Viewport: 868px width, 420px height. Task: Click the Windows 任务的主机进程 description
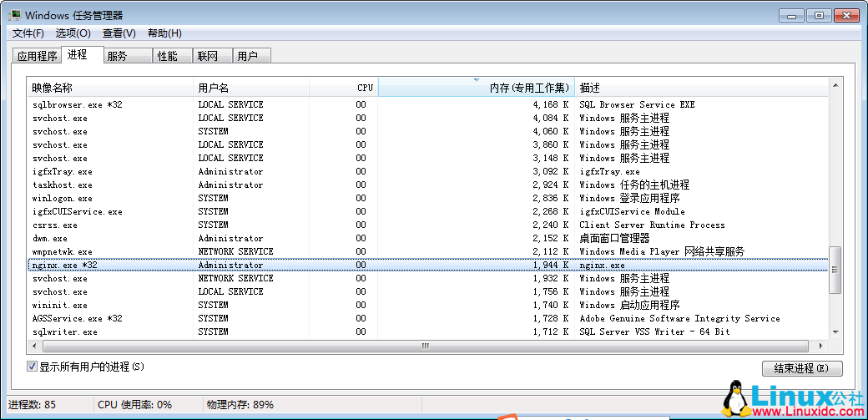click(634, 185)
